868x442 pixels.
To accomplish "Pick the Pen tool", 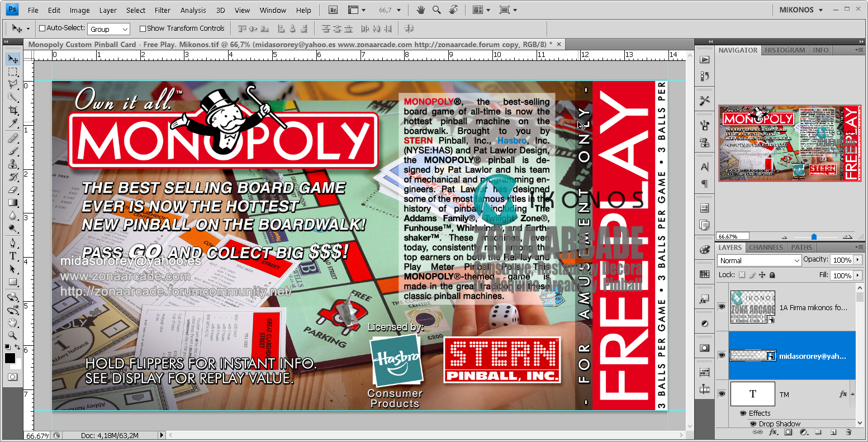I will [13, 243].
